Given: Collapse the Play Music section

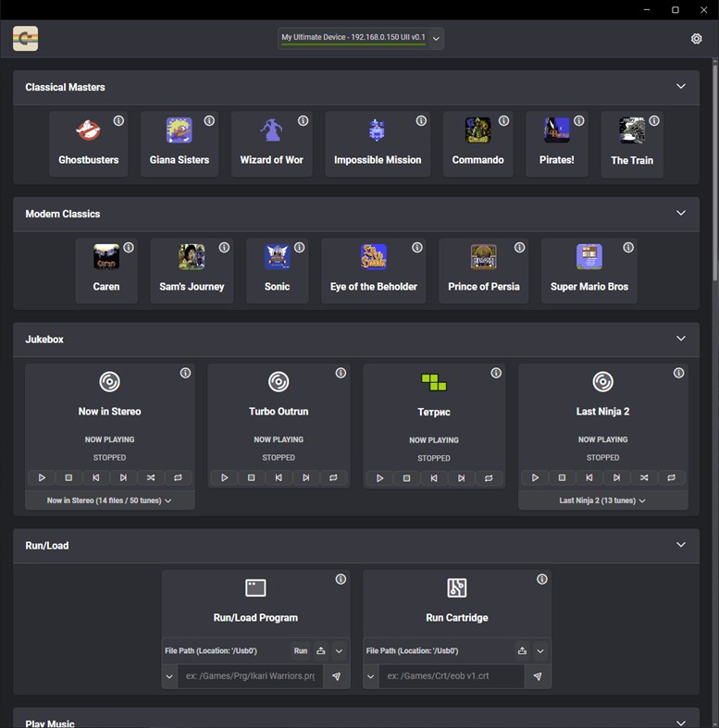Looking at the screenshot, I should (680, 722).
